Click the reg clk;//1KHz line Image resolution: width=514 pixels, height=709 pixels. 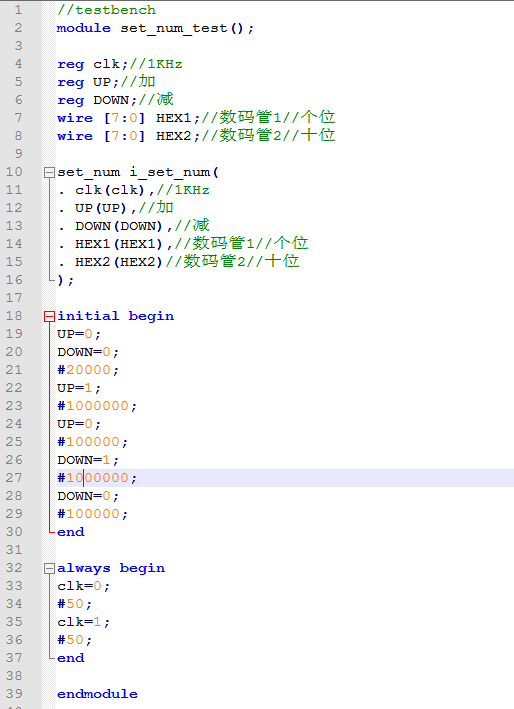click(120, 64)
